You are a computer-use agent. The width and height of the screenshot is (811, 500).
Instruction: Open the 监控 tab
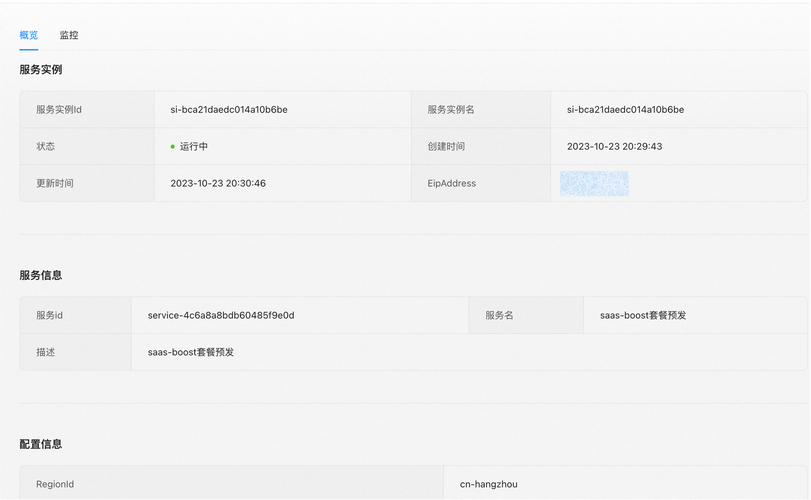69,35
